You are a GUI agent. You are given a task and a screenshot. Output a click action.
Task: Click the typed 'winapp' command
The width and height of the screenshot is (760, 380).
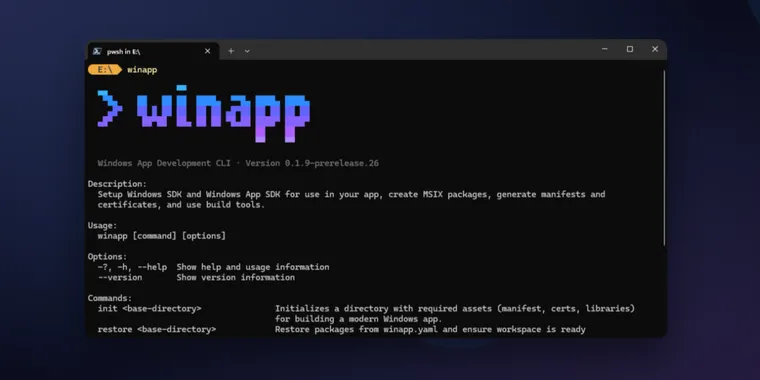pyautogui.click(x=142, y=70)
